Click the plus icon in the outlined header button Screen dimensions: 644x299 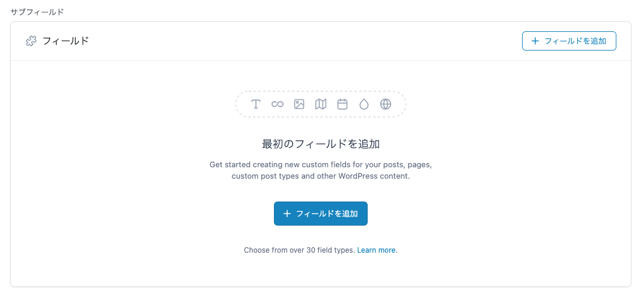(x=535, y=41)
